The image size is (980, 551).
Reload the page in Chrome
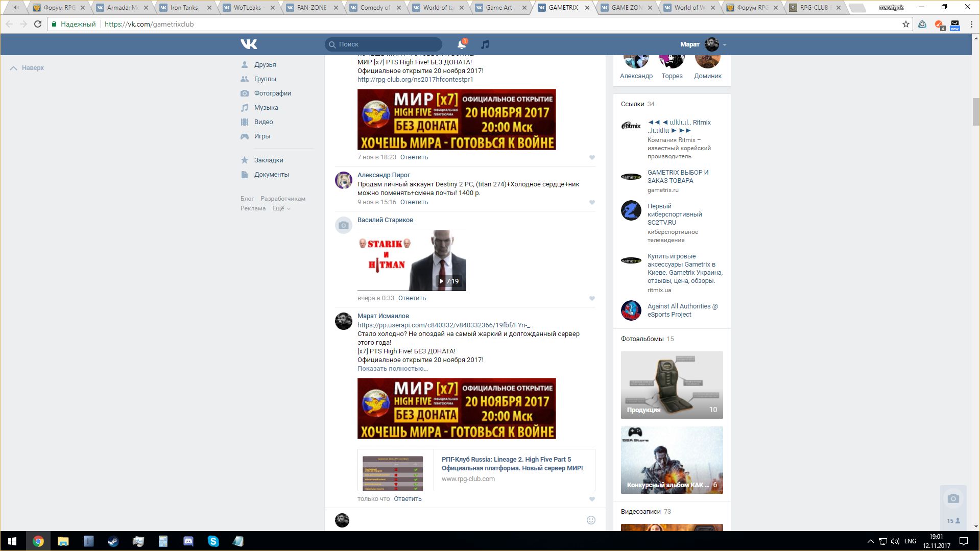coord(38,24)
